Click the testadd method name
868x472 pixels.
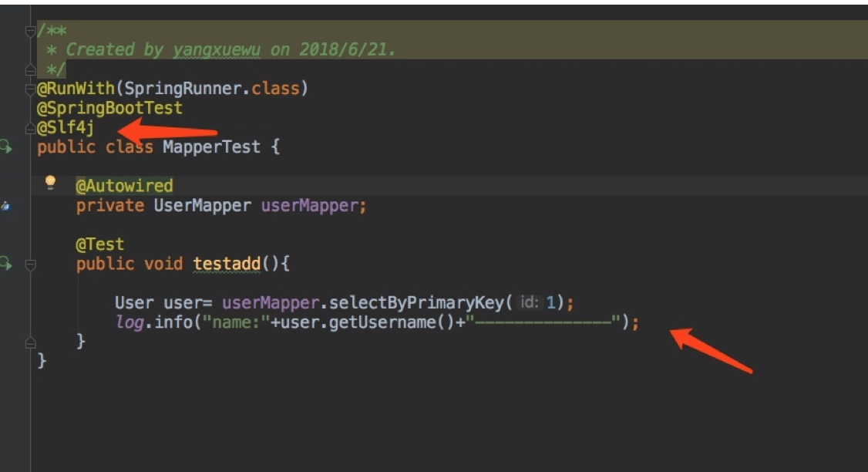(227, 264)
